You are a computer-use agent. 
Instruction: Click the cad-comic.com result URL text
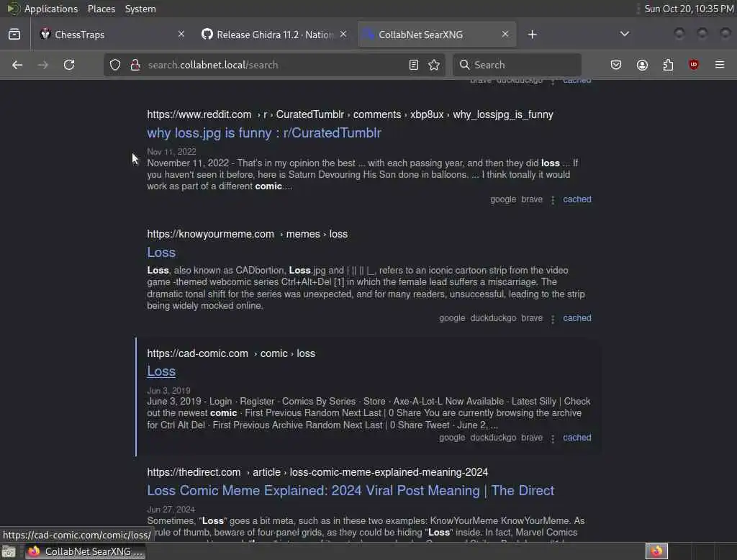pyautogui.click(x=231, y=353)
